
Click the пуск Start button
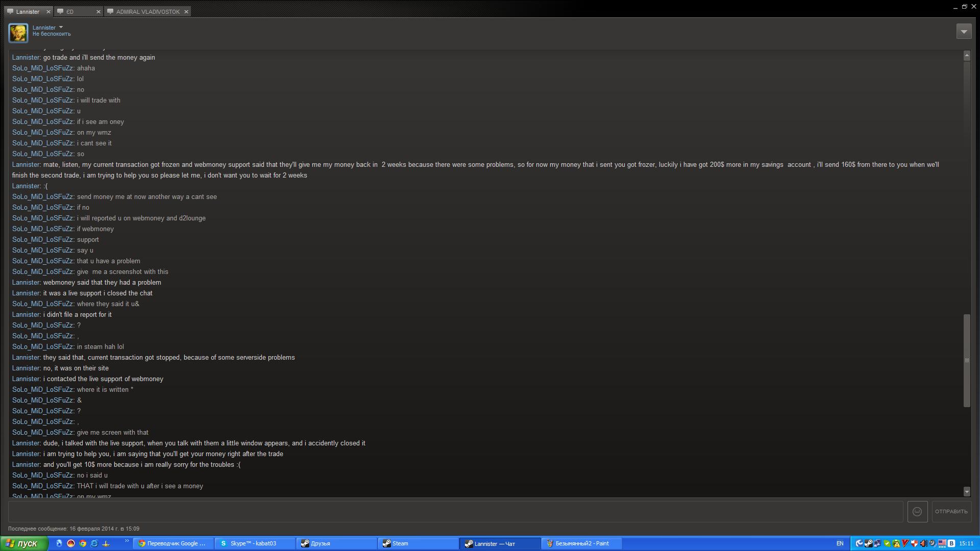coord(23,543)
